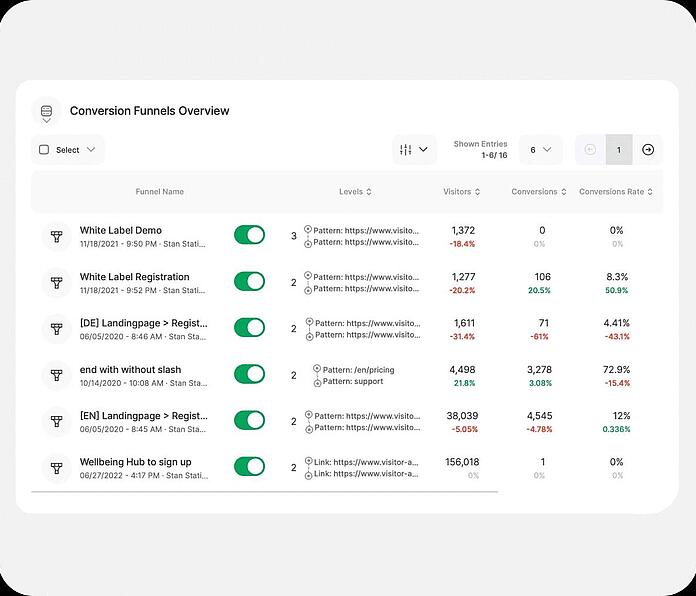Image resolution: width=696 pixels, height=596 pixels.
Task: Click visitors change -18.4%
Action: (x=462, y=244)
